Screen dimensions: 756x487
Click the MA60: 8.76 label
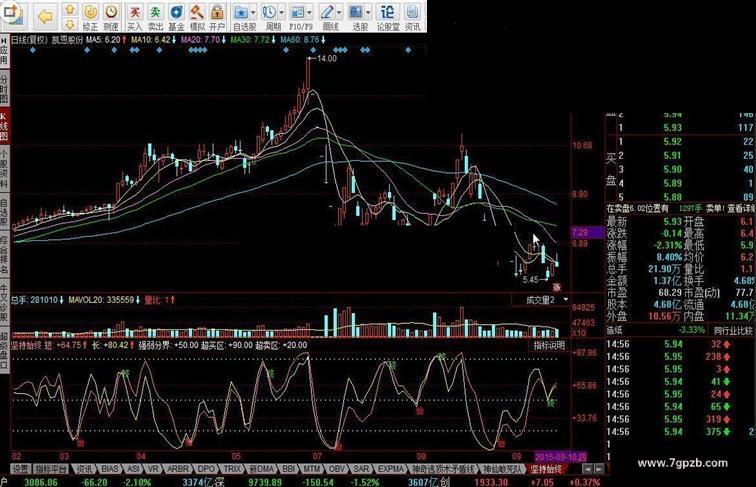(299, 40)
